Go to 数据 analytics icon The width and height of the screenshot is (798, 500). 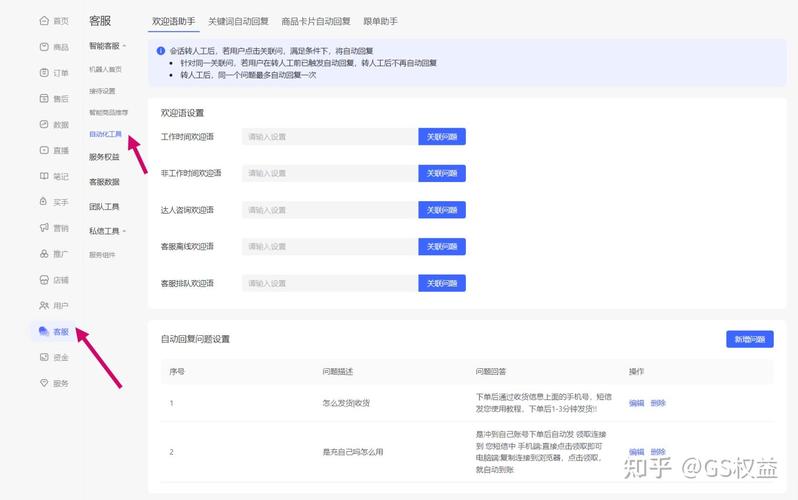point(44,125)
